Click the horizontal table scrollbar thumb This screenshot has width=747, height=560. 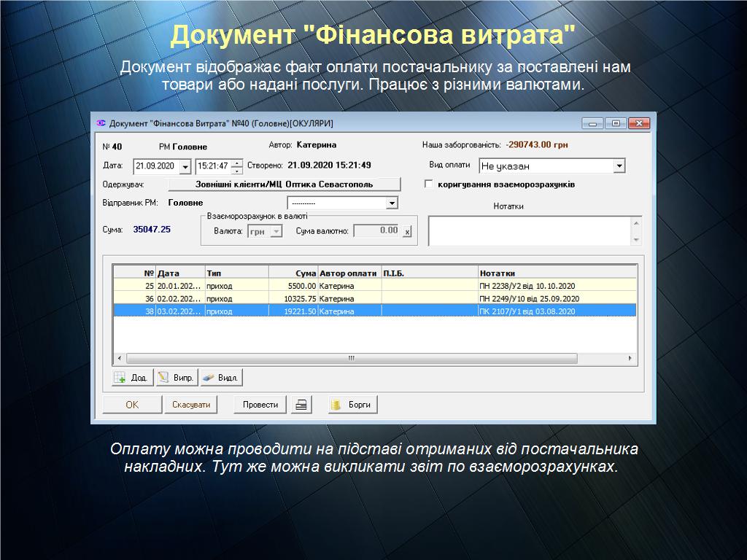click(x=351, y=359)
